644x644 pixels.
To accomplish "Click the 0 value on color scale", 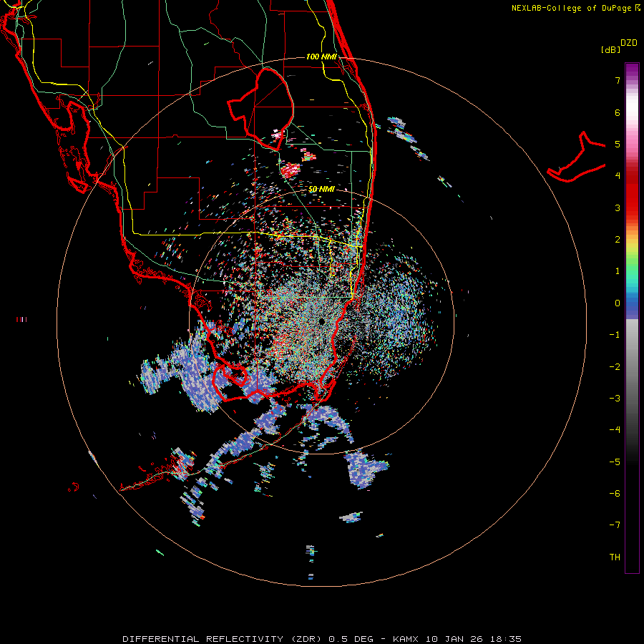I will tap(618, 303).
